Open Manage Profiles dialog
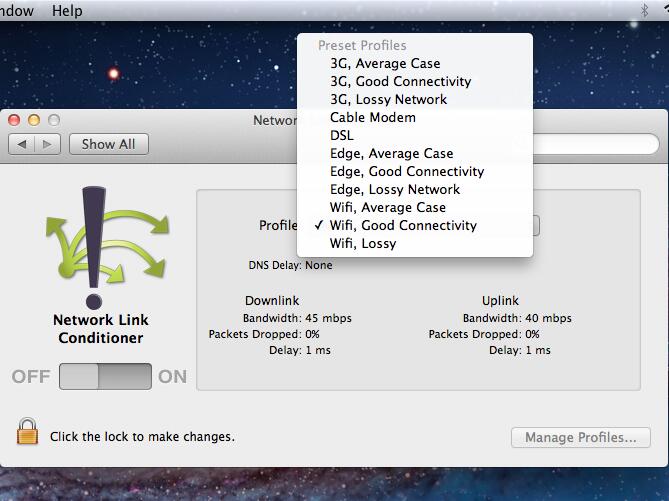 point(581,437)
